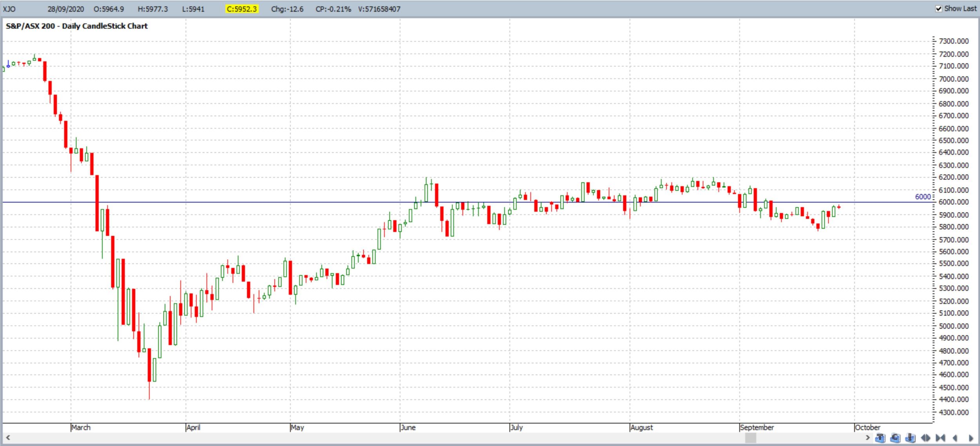The height and width of the screenshot is (446, 980).
Task: Click the July label on the time axis
Action: tap(517, 427)
